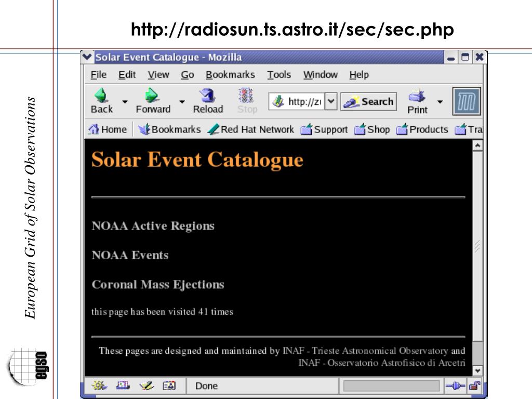Open Navigator from status bar icon

[x=99, y=385]
